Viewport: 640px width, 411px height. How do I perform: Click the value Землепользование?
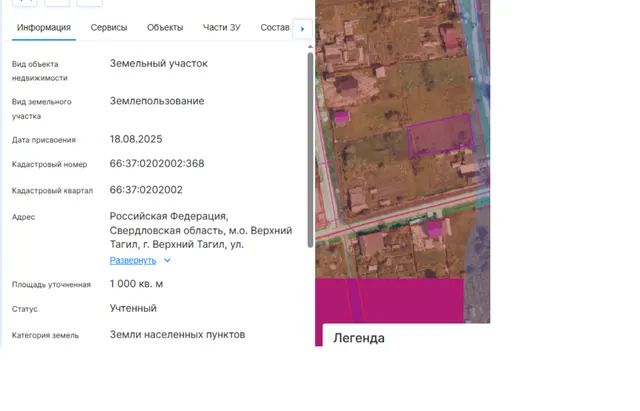click(157, 101)
